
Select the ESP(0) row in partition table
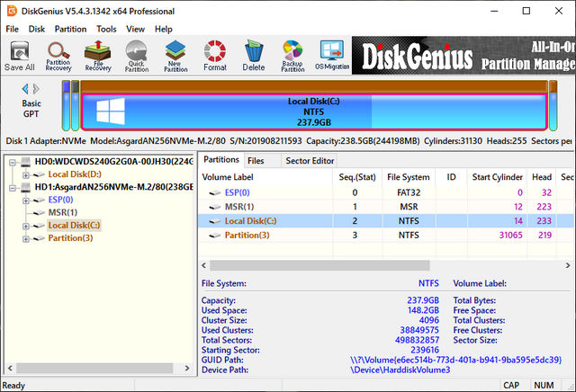[x=237, y=192]
